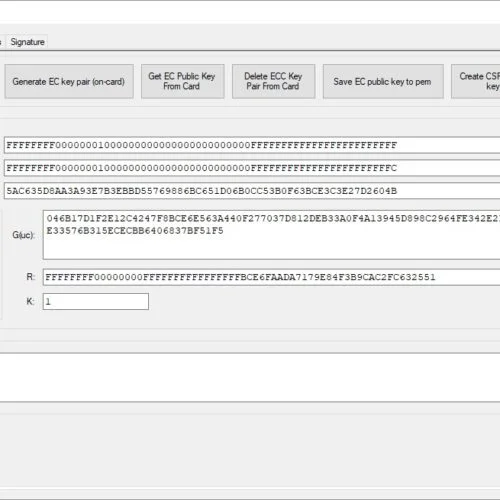This screenshot has width=500, height=500.
Task: Click Generate EC key pair (on-card) button
Action: pos(69,81)
